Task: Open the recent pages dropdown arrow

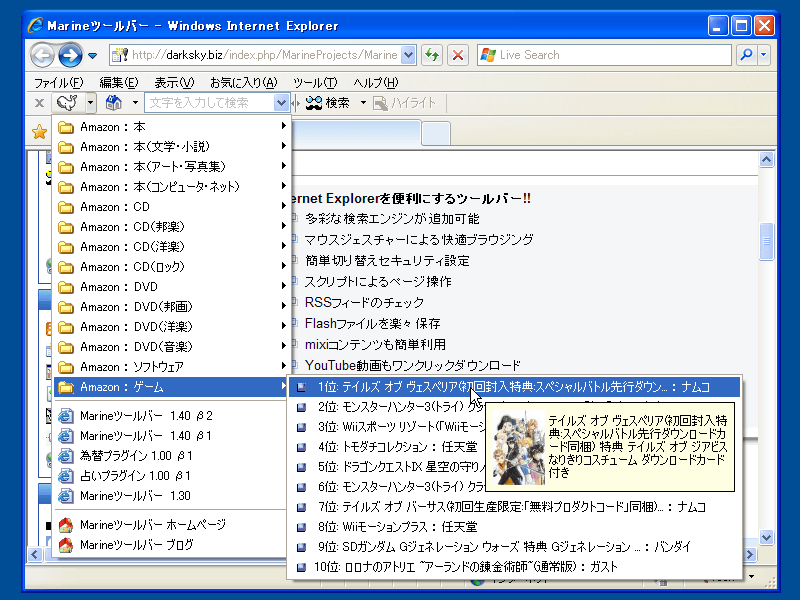Action: [x=92, y=55]
